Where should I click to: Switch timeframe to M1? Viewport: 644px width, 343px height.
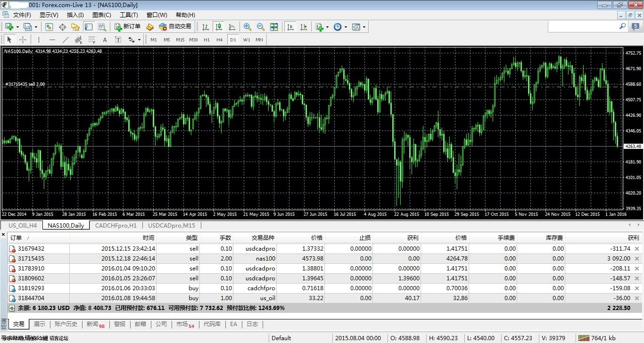(154, 40)
